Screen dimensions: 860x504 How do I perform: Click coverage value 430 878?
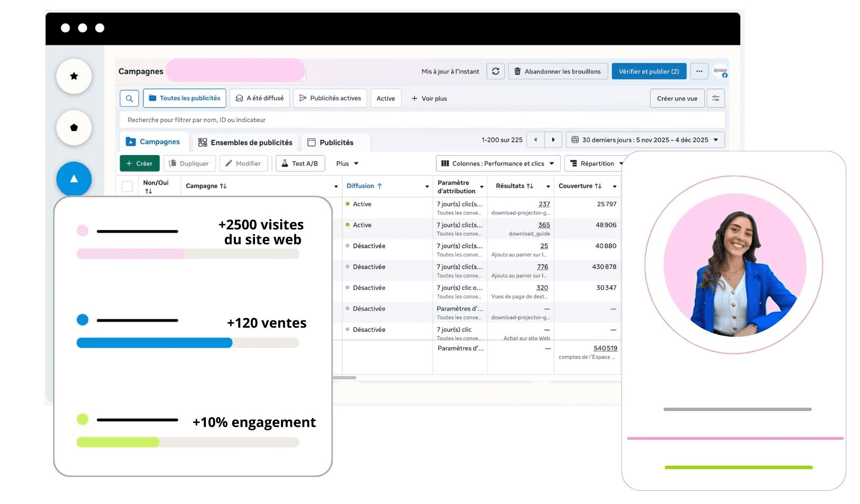click(604, 267)
